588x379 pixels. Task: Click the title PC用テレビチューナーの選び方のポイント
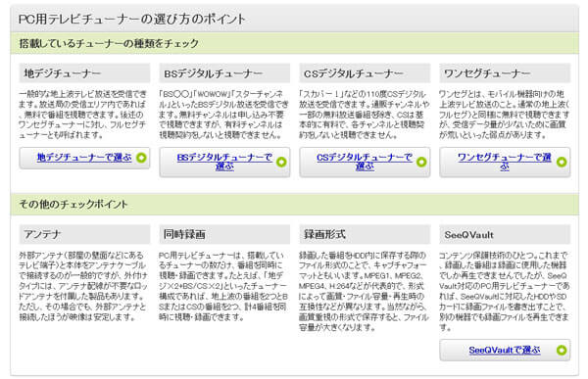132,19
